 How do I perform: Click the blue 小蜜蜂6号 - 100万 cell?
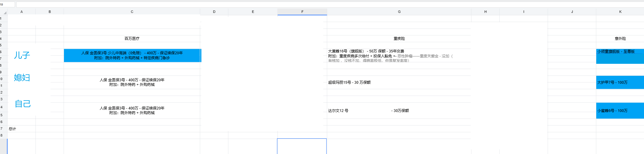coord(620,110)
